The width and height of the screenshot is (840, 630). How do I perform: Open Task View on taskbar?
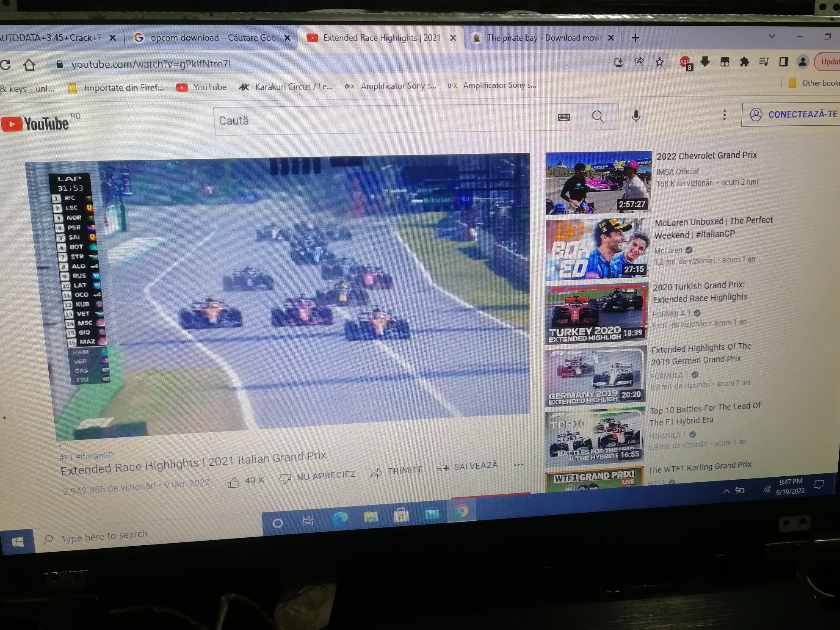pos(308,521)
